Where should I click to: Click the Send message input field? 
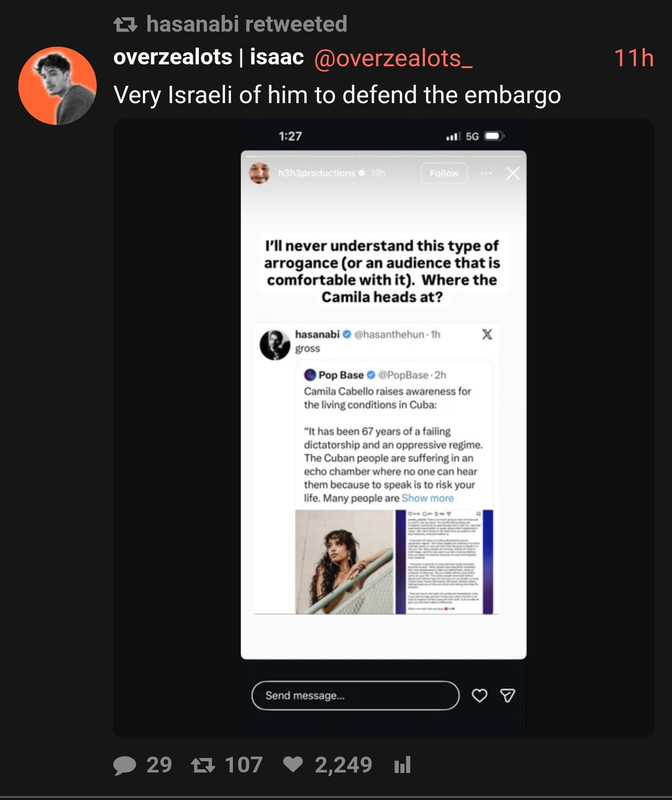pos(355,695)
